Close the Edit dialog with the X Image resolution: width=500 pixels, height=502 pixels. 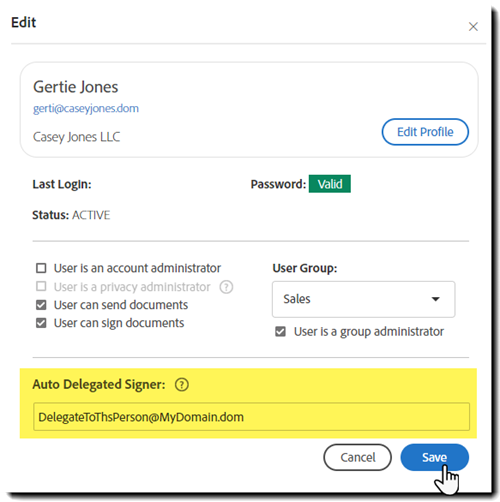pyautogui.click(x=473, y=27)
